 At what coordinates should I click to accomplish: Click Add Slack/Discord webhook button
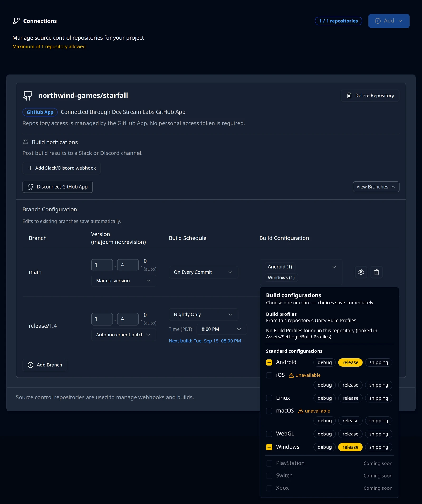tap(61, 168)
